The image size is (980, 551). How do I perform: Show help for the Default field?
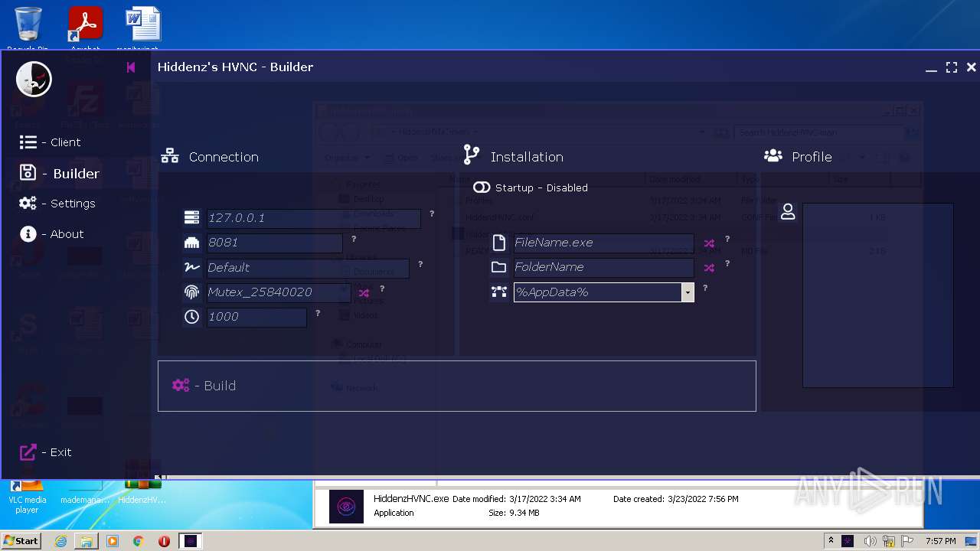420,264
